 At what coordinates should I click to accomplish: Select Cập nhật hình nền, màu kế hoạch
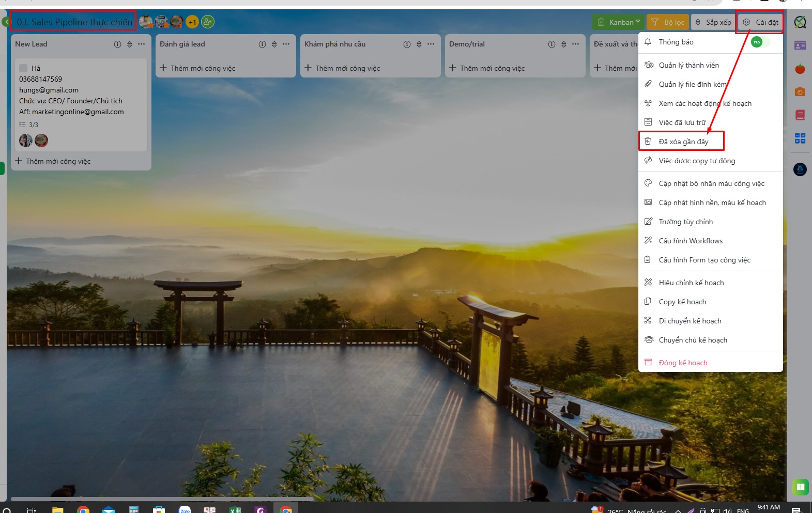coord(711,203)
